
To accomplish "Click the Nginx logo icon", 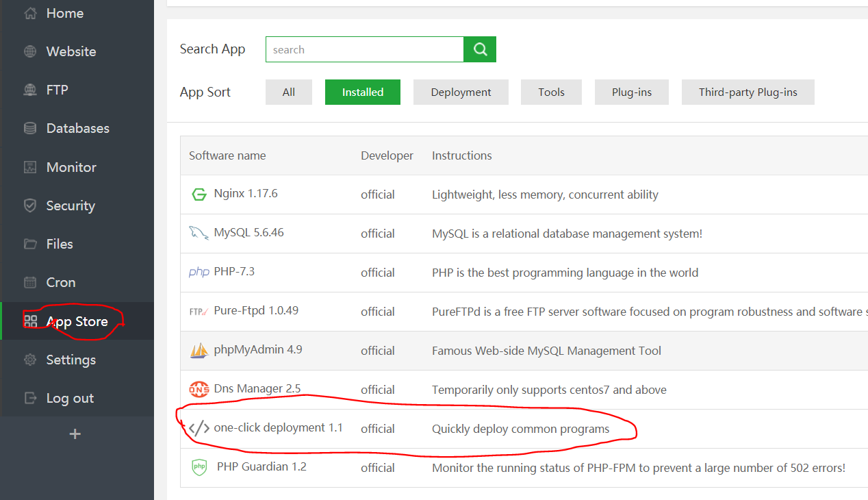I will point(199,195).
